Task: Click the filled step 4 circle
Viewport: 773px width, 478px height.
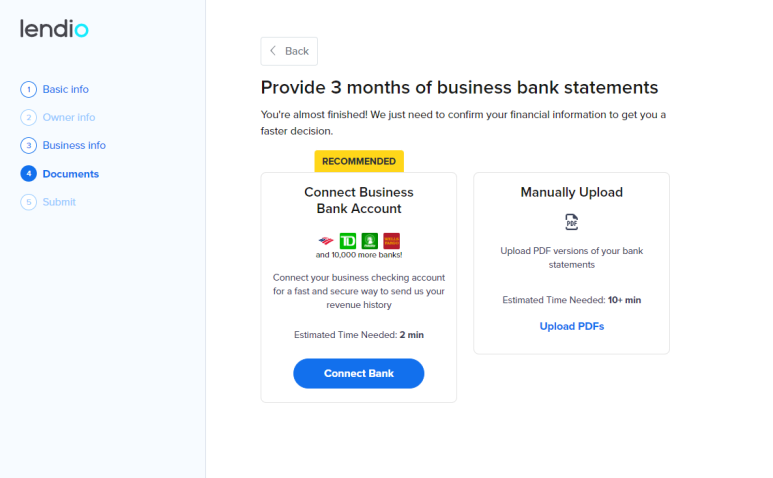Action: point(29,173)
